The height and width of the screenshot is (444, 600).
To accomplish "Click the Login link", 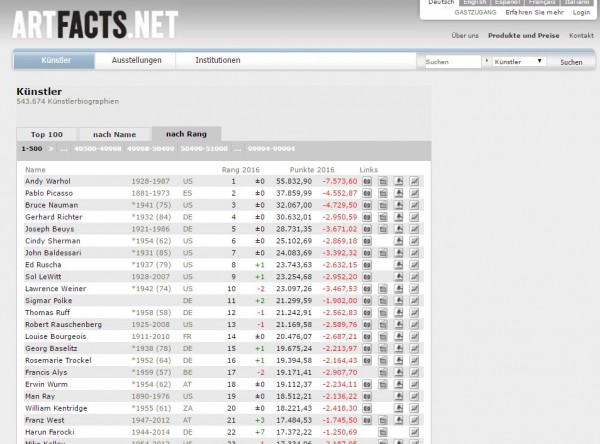I will 581,13.
